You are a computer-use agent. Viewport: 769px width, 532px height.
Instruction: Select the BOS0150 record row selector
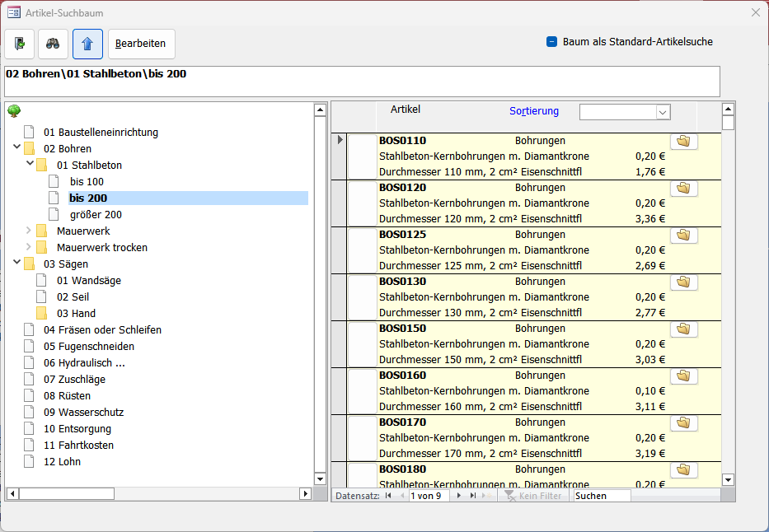[340, 343]
